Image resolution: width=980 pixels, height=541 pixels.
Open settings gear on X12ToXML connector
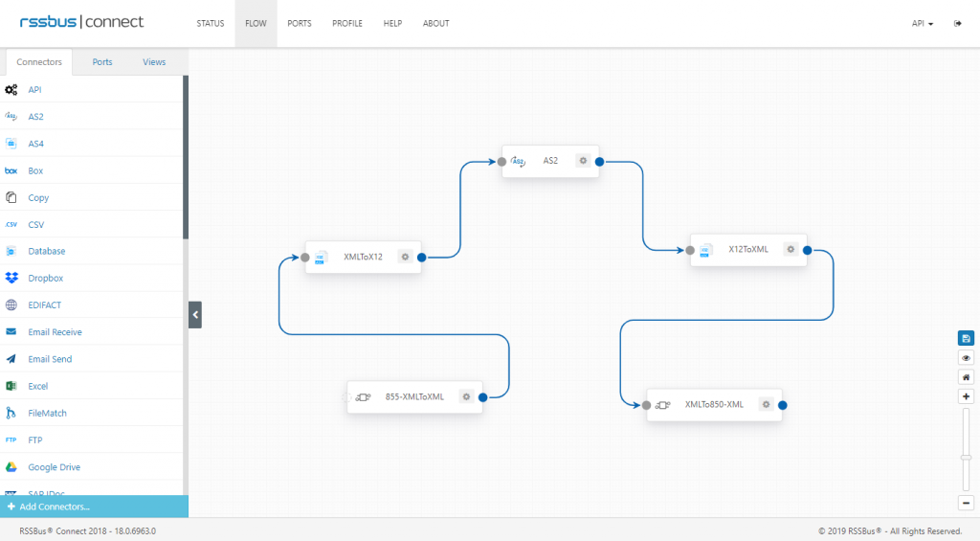[791, 250]
